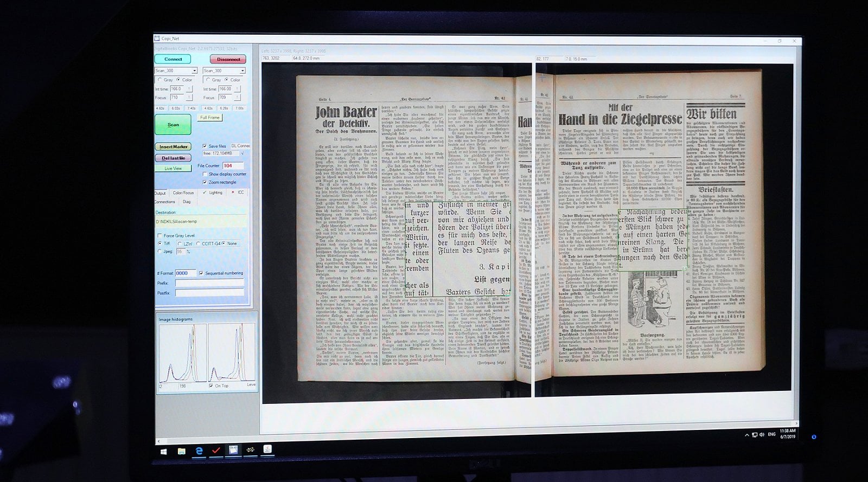The width and height of the screenshot is (868, 482).
Task: Select None compression radio button
Action: point(224,243)
